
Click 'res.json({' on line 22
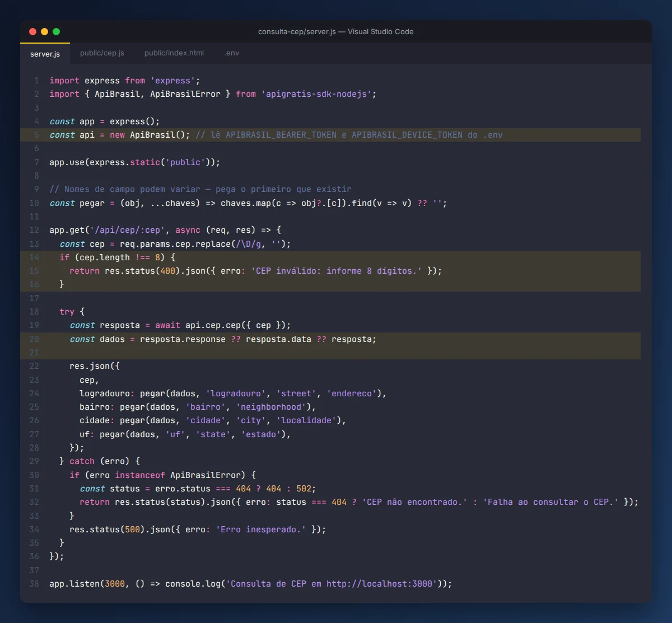click(95, 366)
